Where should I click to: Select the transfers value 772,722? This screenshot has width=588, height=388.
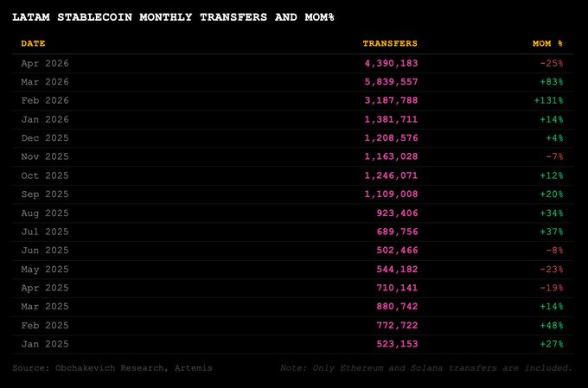coord(397,325)
